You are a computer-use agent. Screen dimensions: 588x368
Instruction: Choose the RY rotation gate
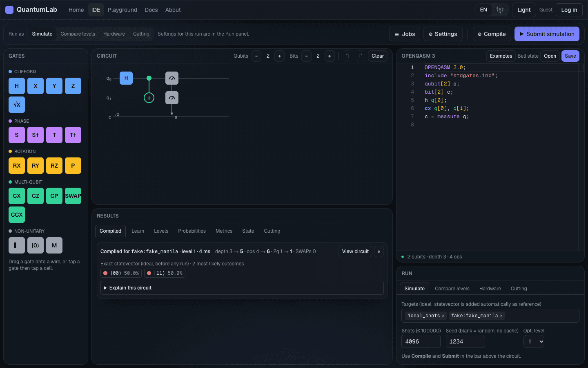tap(36, 166)
